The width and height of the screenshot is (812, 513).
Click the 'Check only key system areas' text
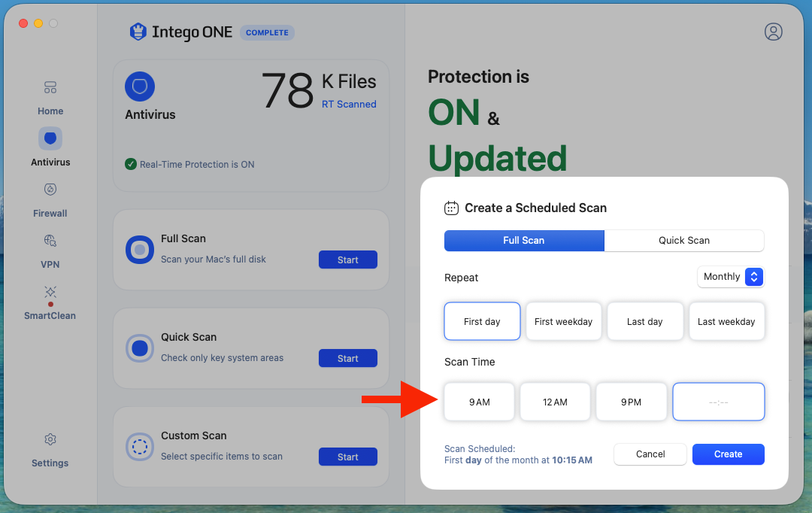pos(222,357)
